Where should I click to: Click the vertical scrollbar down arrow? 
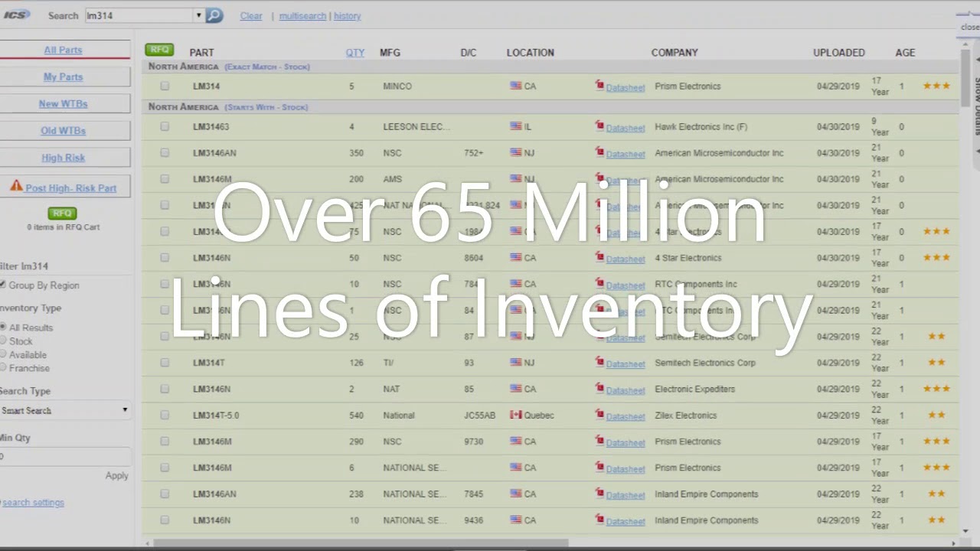pyautogui.click(x=965, y=530)
